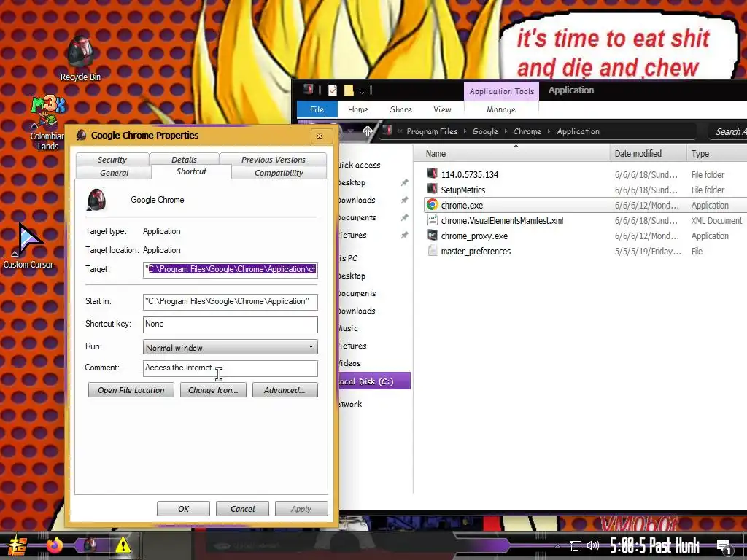Switch to Home ribbon tab
The image size is (747, 560).
click(x=357, y=109)
